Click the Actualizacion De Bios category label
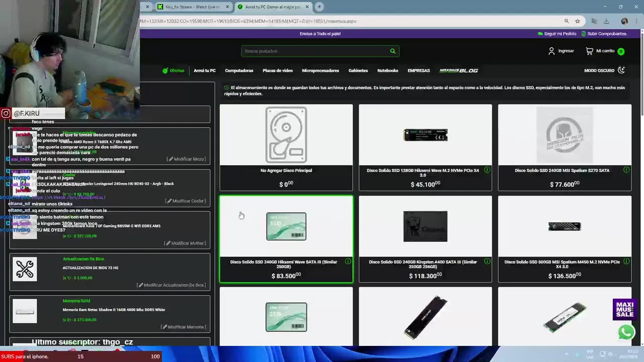Screen dimensions: 644x362 click(x=84, y=259)
